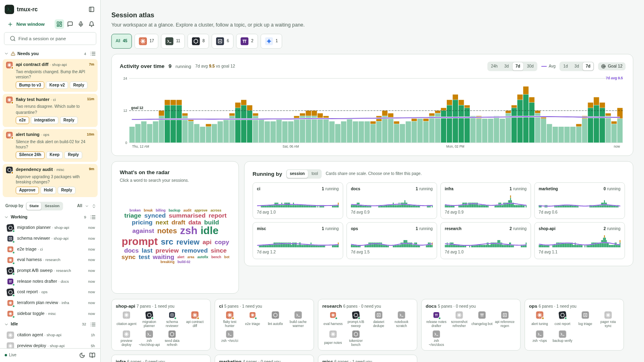Open Working group list options icon
This screenshot has width=644, height=362.
point(93,217)
